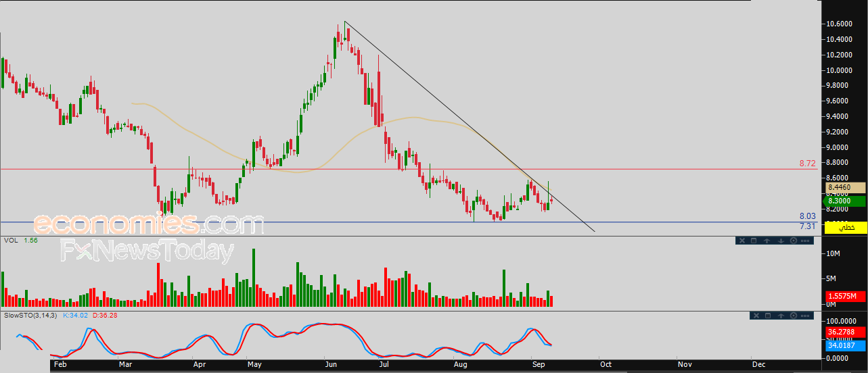Maximize the VOL panel
The height and width of the screenshot is (373, 868).
coord(754,241)
